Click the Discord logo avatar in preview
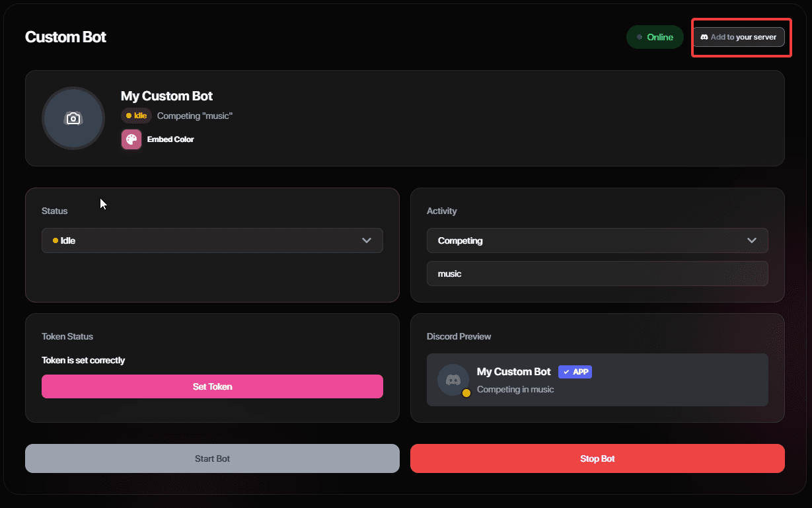 [453, 380]
